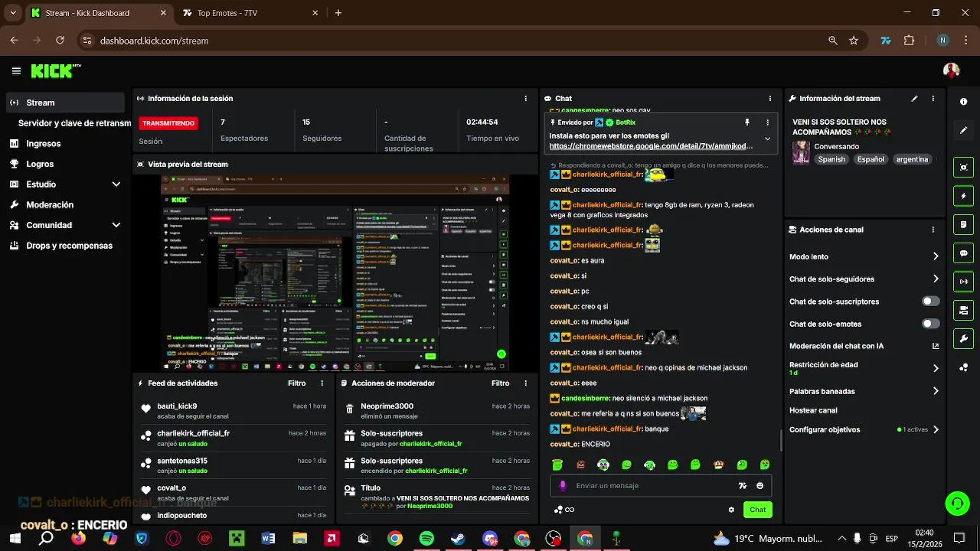
Task: Click the channel points infinity icon
Action: click(x=563, y=510)
